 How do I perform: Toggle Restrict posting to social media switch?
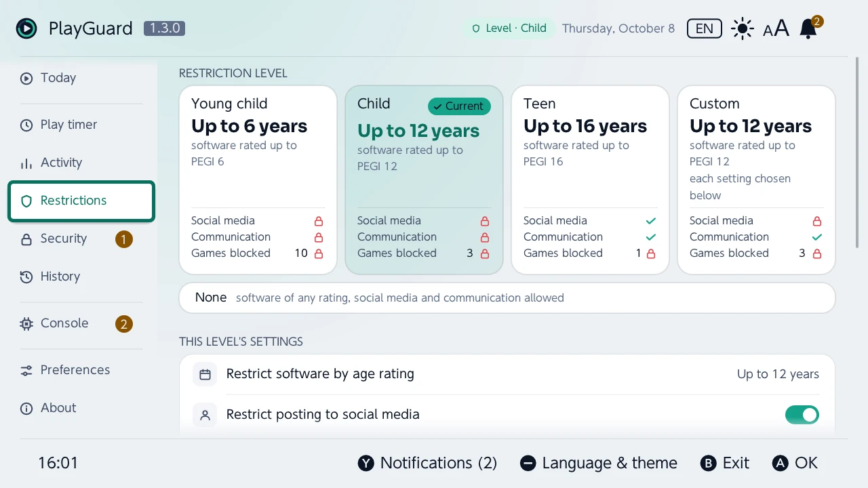[x=802, y=415]
